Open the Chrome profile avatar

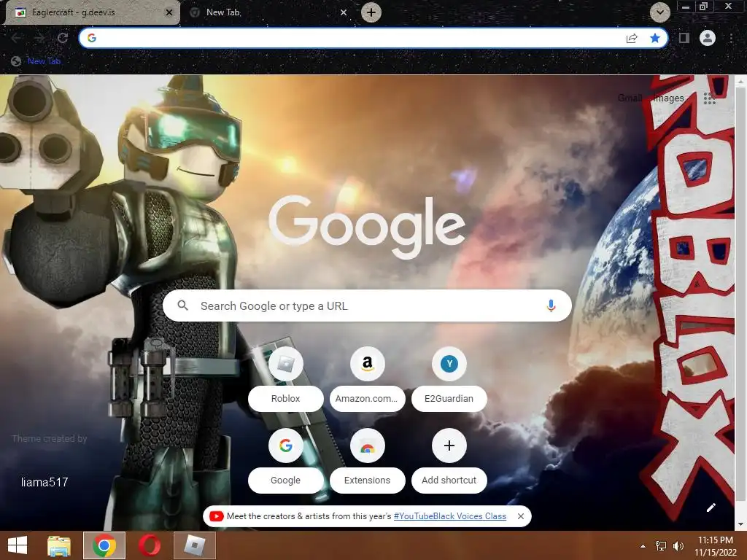[x=708, y=38]
